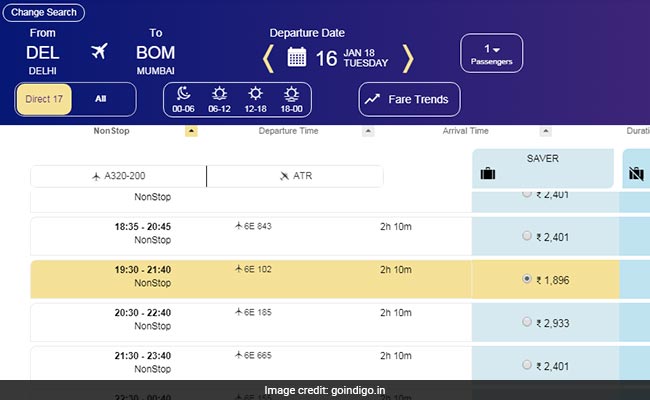Open the calendar date picker icon
This screenshot has width=650, height=400.
point(297,57)
